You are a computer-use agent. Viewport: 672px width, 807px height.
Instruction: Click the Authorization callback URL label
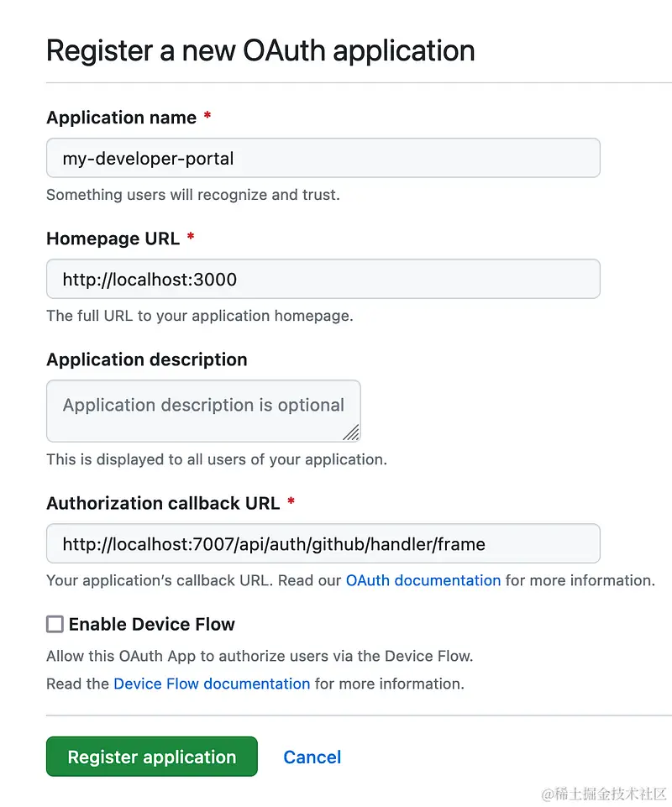(163, 503)
